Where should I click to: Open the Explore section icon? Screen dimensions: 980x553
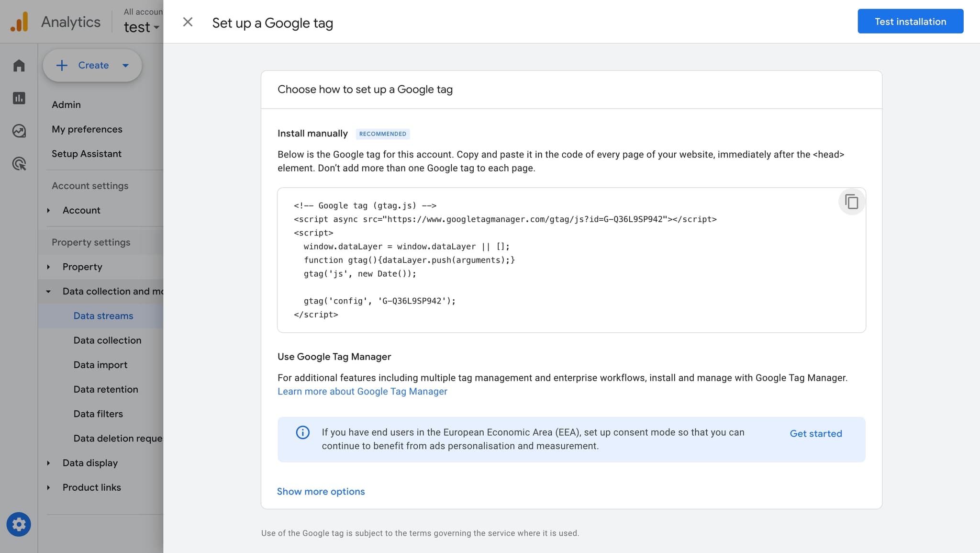tap(19, 131)
